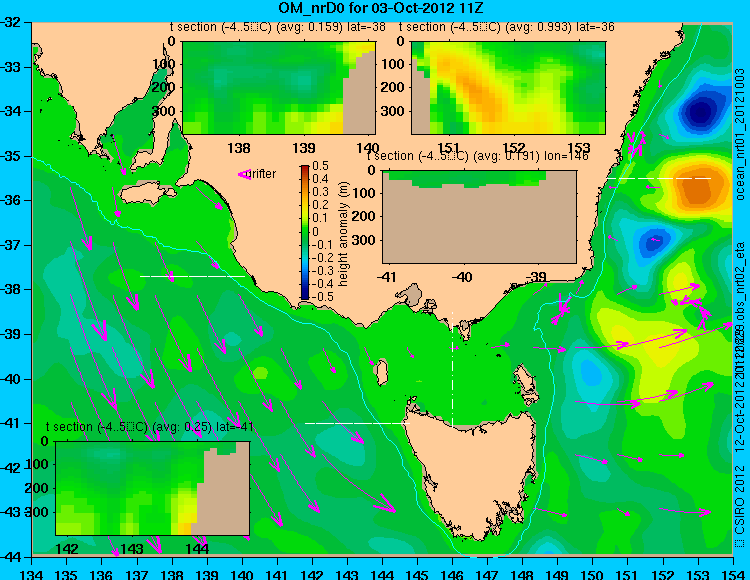Open the lat=-38 temperature section inset
750x580 pixels.
pos(279,88)
